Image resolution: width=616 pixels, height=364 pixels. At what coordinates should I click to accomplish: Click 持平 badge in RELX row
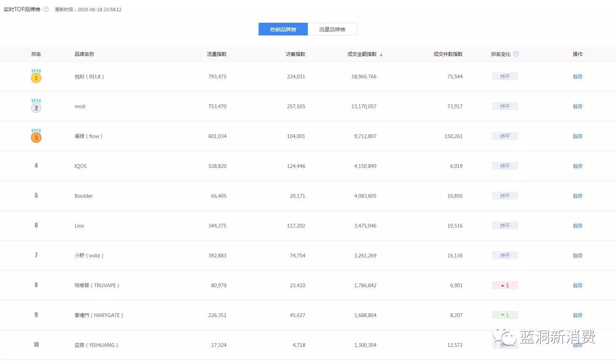pos(505,76)
